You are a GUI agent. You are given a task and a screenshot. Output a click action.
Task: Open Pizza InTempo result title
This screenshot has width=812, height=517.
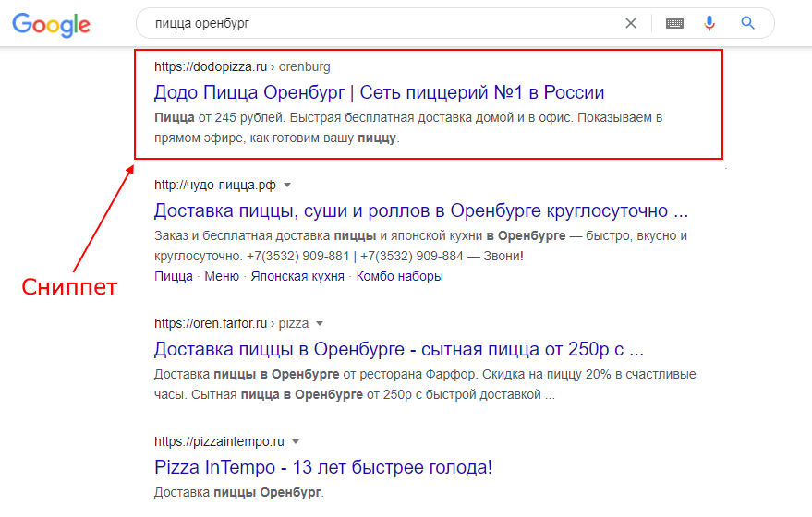point(323,467)
